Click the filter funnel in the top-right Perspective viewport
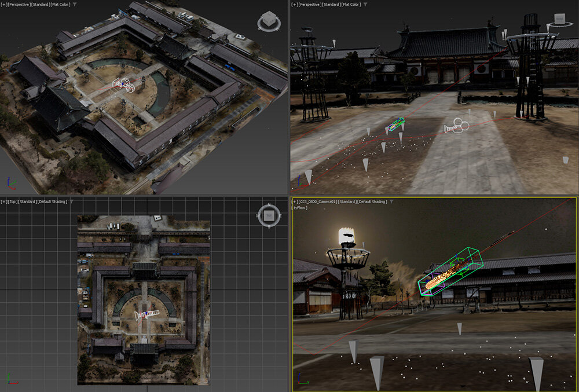 point(365,4)
